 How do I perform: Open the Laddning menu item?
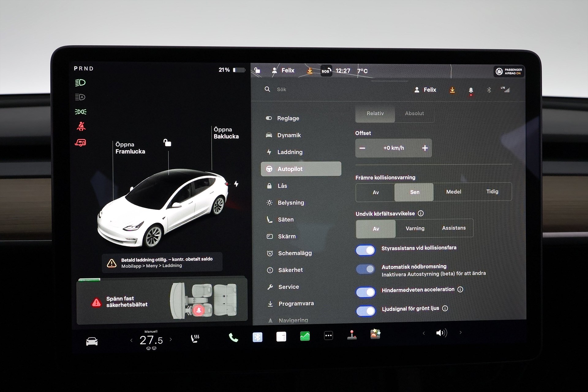pos(290,152)
